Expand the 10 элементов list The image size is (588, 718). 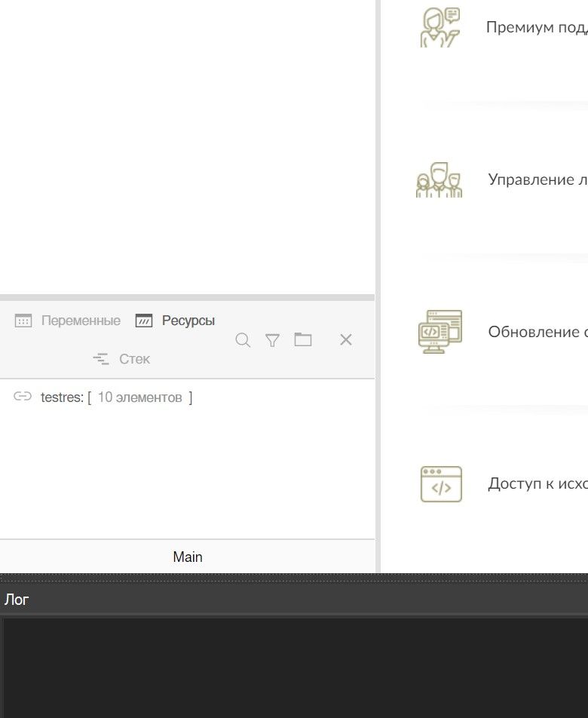click(139, 397)
